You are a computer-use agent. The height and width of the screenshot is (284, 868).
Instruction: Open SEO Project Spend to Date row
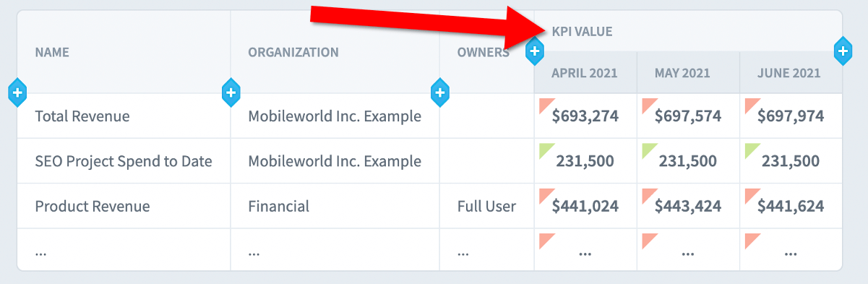pyautogui.click(x=124, y=161)
